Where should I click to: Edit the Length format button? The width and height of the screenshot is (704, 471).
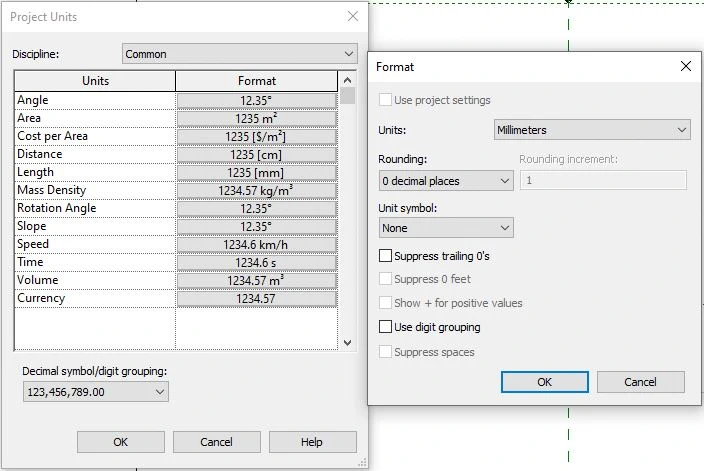click(x=257, y=172)
